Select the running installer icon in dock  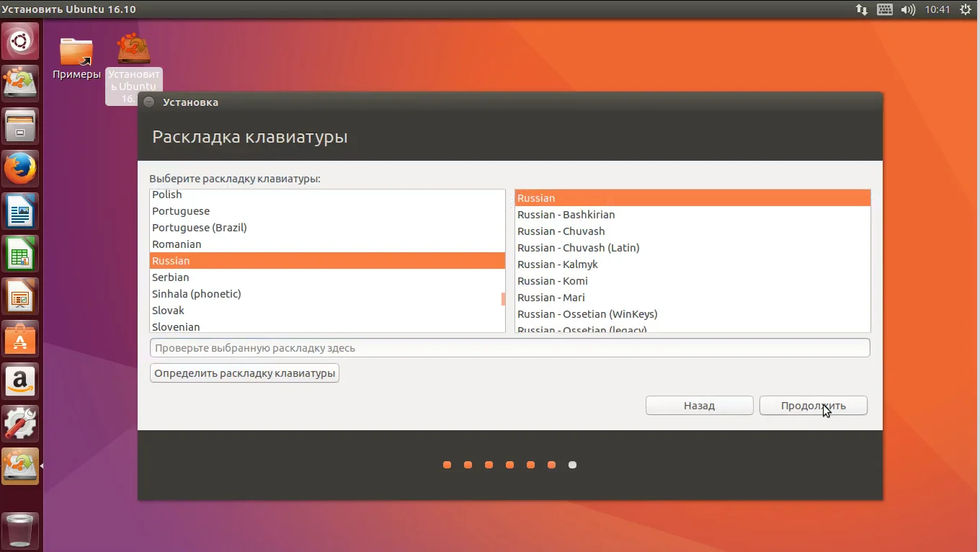point(20,466)
